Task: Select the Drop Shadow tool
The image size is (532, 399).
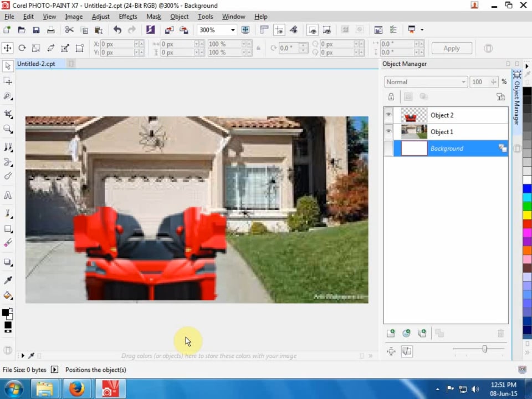Action: [7, 262]
